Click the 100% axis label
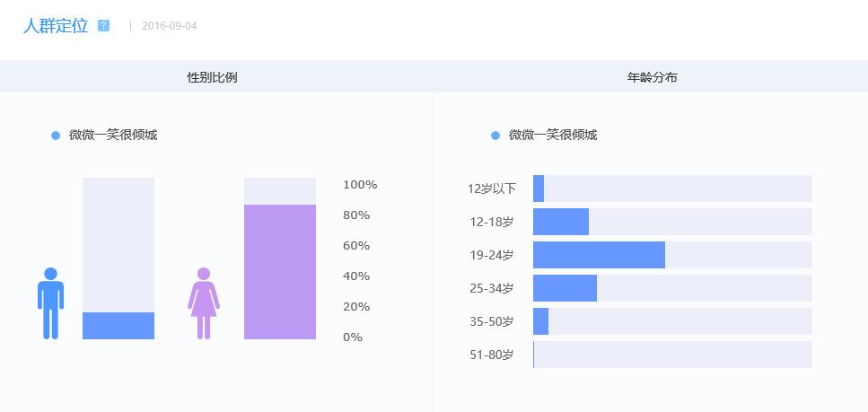 tap(360, 185)
